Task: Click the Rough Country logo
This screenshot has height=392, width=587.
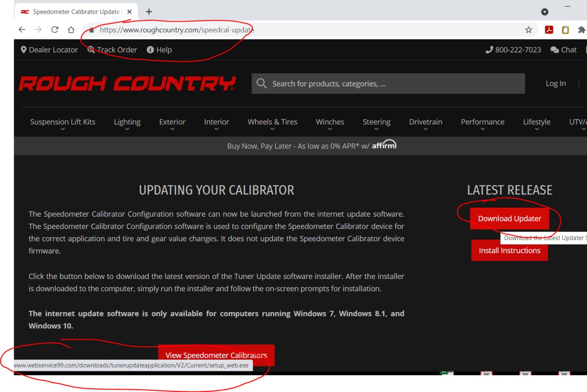Action: pos(127,83)
